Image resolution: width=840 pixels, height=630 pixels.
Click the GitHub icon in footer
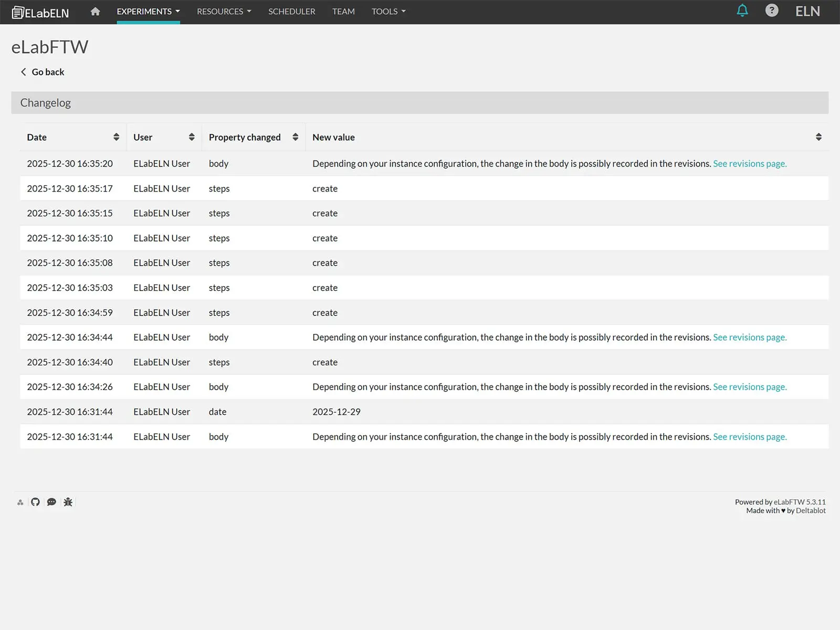(35, 502)
